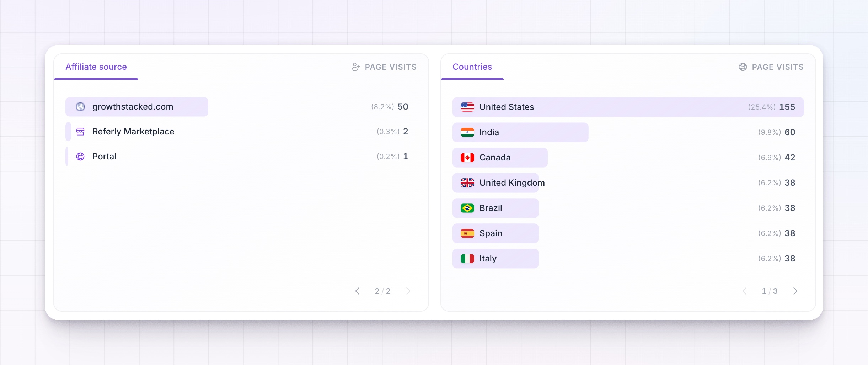Go to previous Affiliate source page
Viewport: 868px width, 365px height.
pos(357,291)
